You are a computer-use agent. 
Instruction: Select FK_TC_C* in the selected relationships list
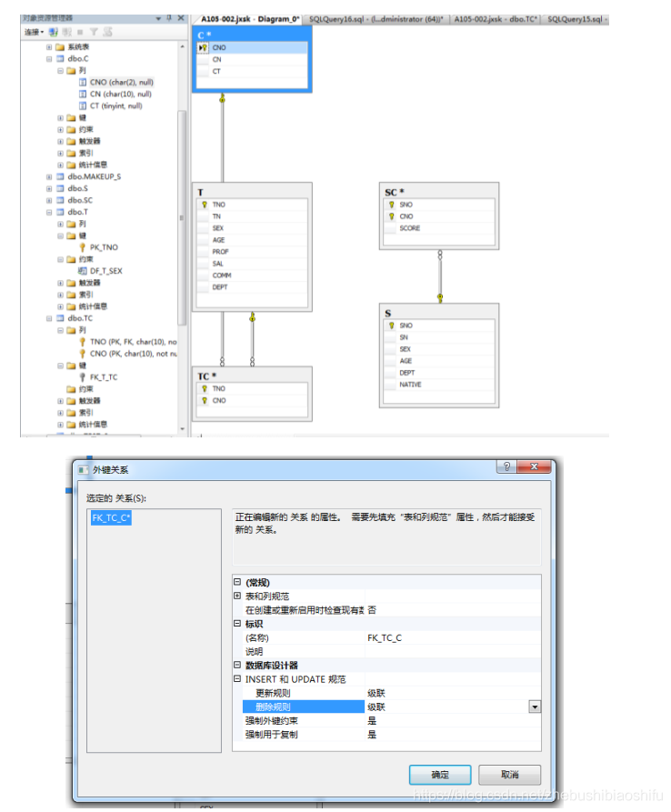coord(111,518)
